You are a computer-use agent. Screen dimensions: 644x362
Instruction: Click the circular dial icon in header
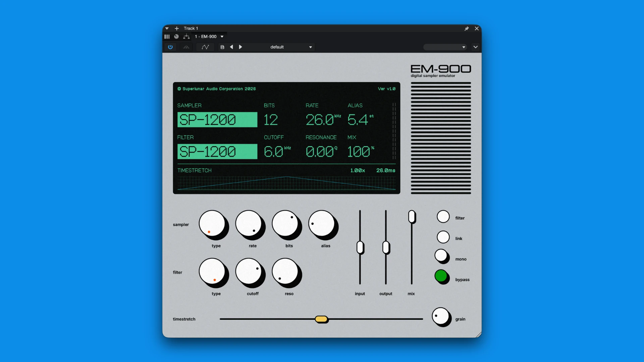pyautogui.click(x=176, y=37)
